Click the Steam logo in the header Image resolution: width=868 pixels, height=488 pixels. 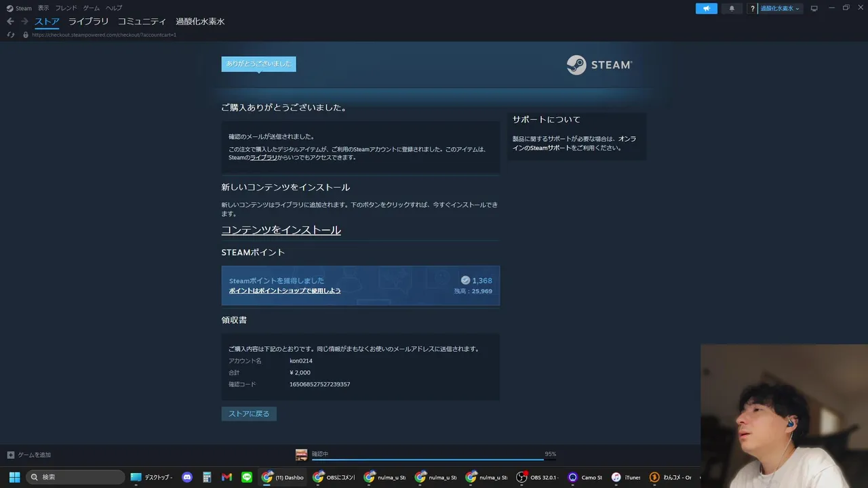pos(599,65)
